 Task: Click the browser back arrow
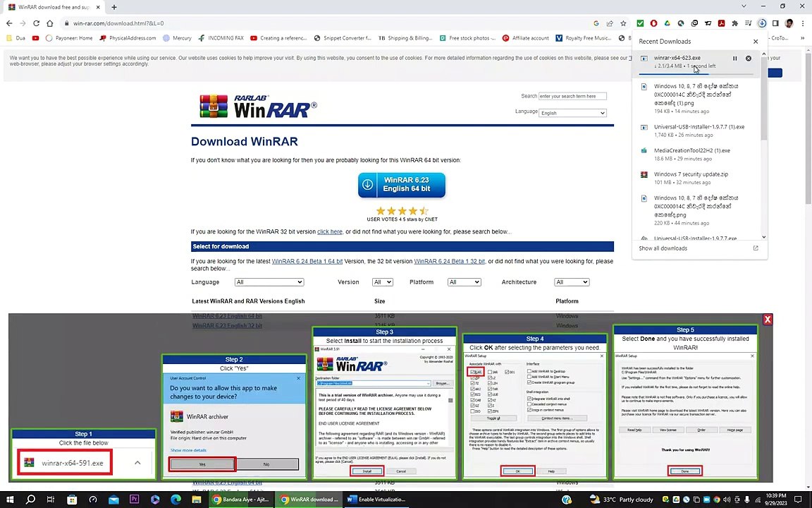pos(9,23)
